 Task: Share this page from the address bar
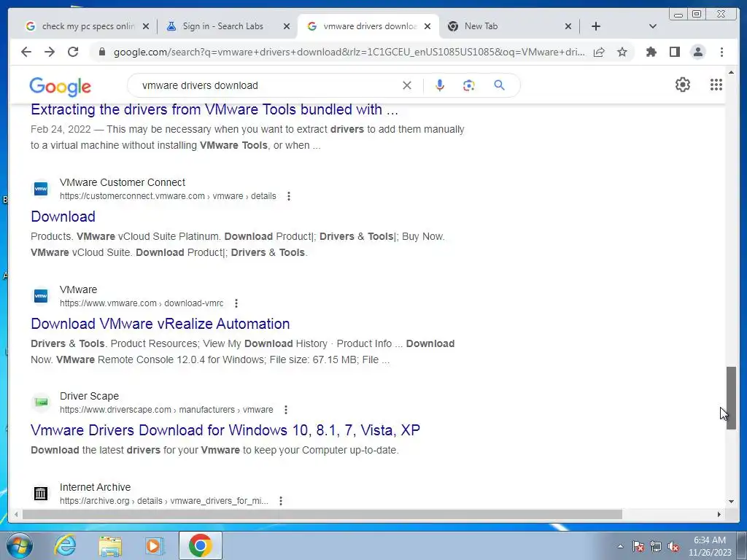tap(599, 52)
